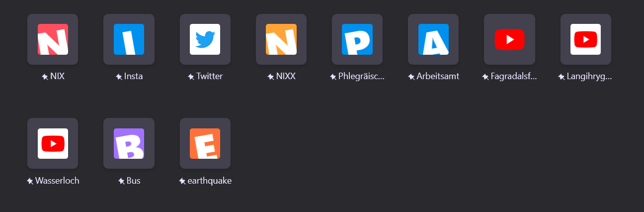The image size is (644, 212).
Task: Click the Wasserloch label text
Action: 57,181
